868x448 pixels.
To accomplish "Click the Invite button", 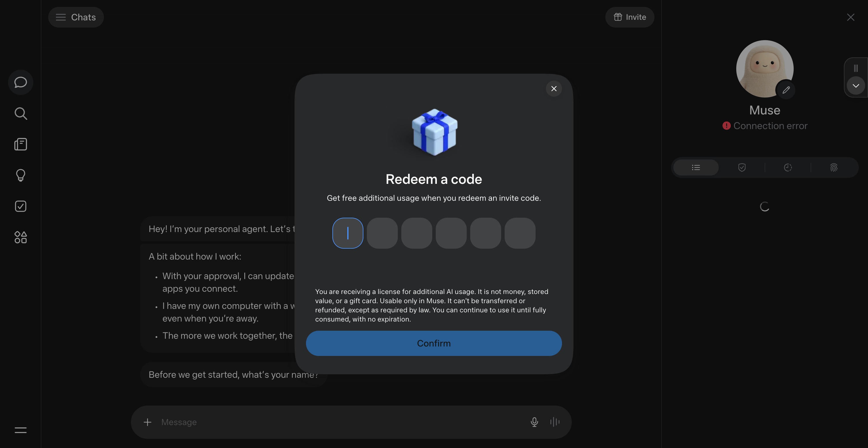I will pos(629,17).
